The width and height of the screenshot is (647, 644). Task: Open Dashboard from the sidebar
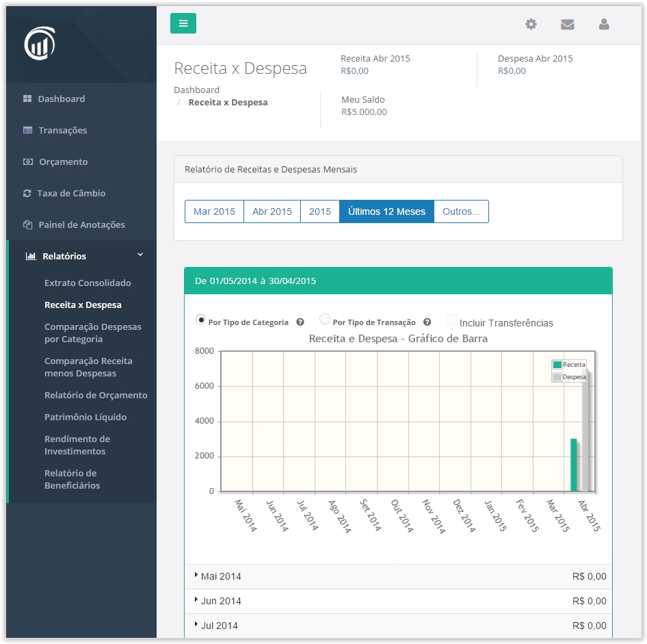click(x=61, y=99)
